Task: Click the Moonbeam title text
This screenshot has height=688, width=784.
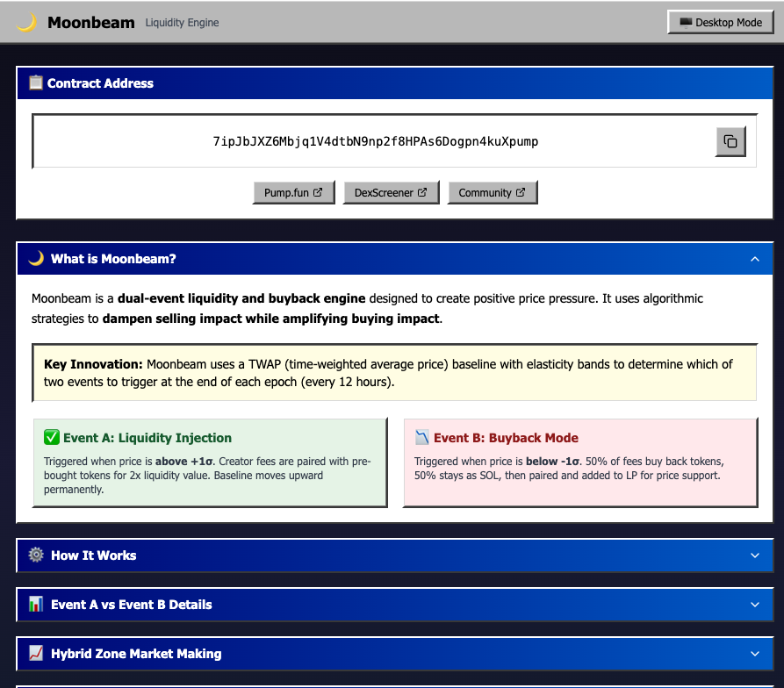Action: pos(91,23)
